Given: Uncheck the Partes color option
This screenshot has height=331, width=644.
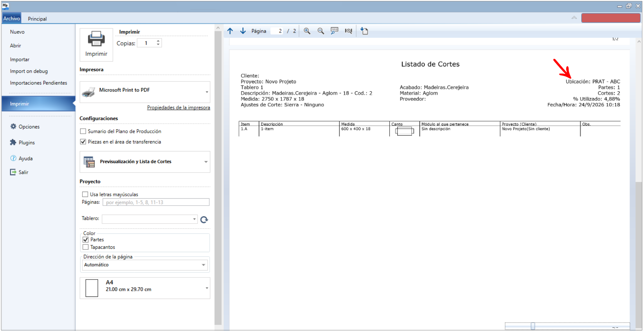Looking at the screenshot, I should coord(85,240).
